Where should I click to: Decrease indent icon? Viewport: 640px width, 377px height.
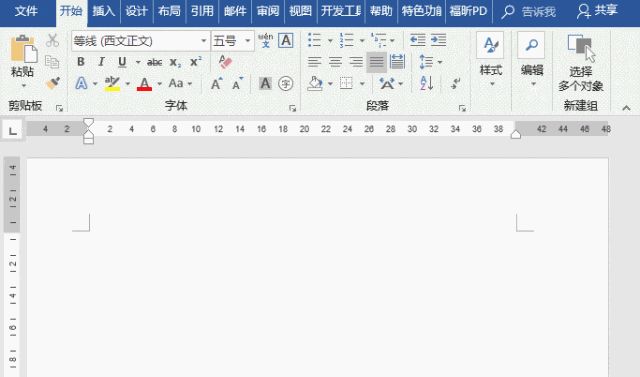pyautogui.click(x=418, y=40)
